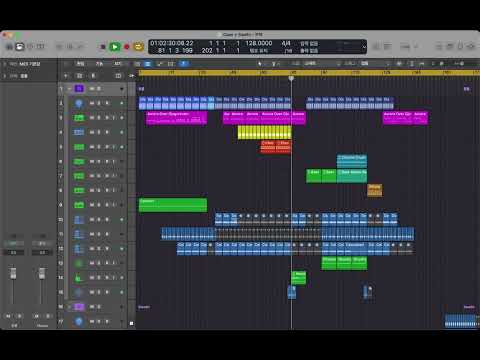Click the green instrument icon on track 5
This screenshot has height=360, width=480.
tap(79, 147)
